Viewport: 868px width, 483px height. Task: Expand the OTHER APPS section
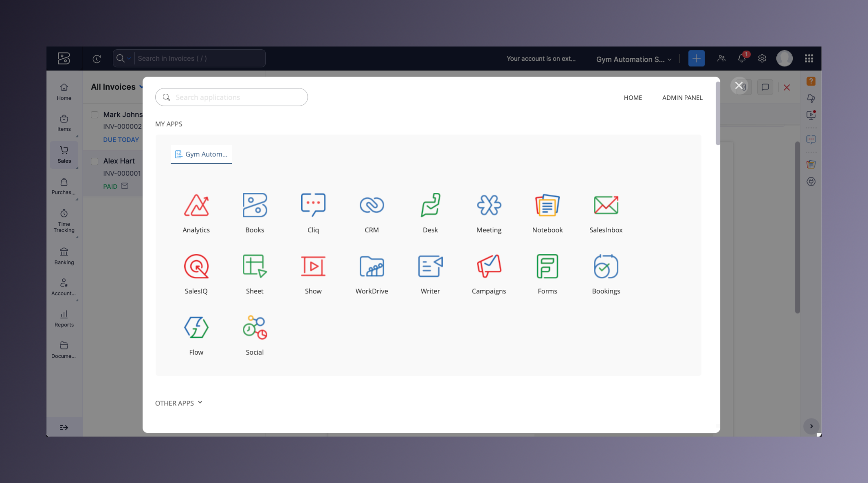[179, 403]
